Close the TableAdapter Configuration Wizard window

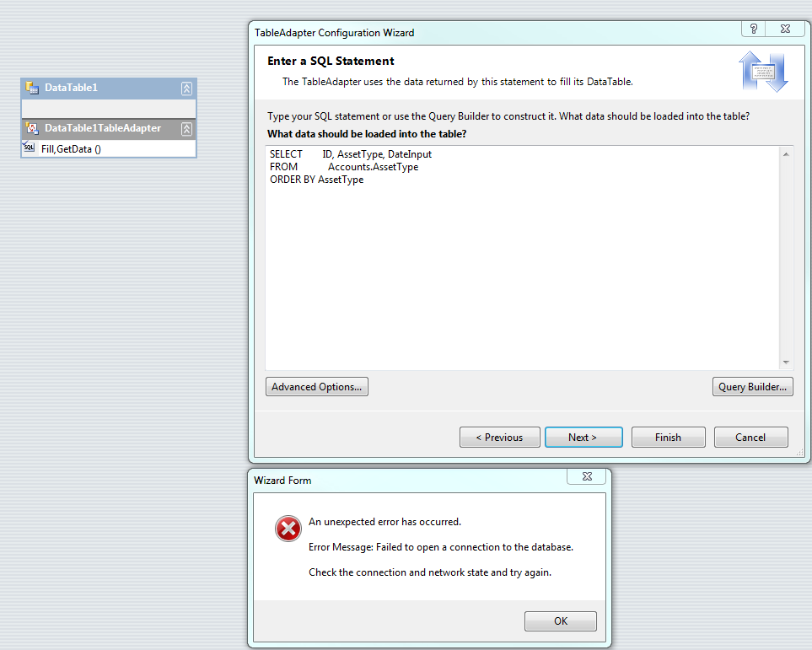pos(786,30)
